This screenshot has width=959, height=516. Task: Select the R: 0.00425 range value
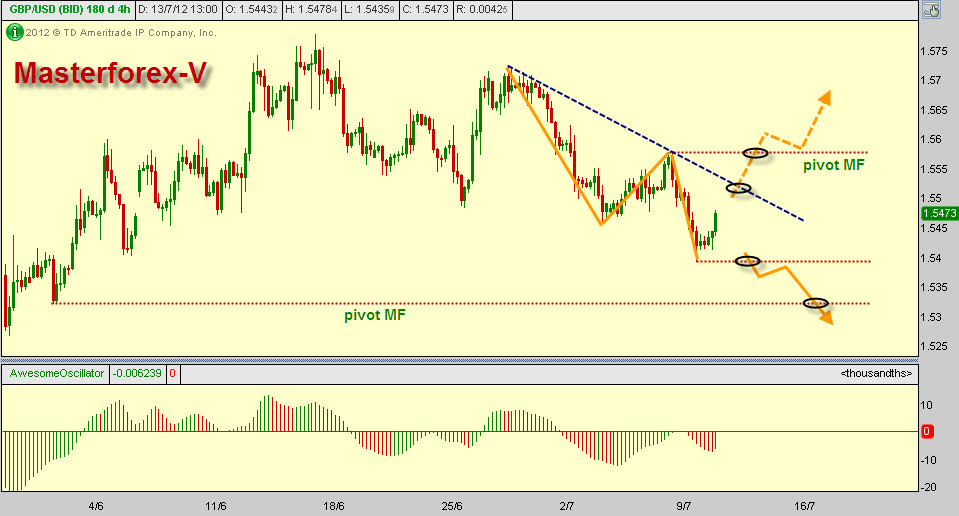(482, 10)
